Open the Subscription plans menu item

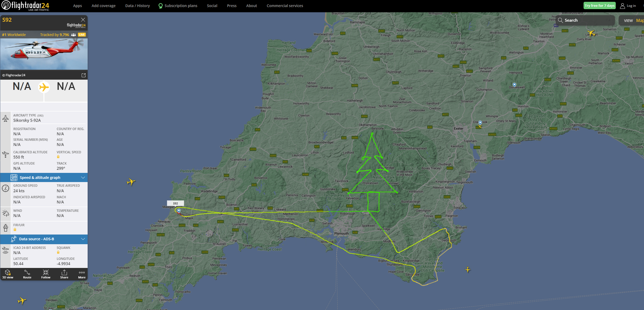point(178,6)
